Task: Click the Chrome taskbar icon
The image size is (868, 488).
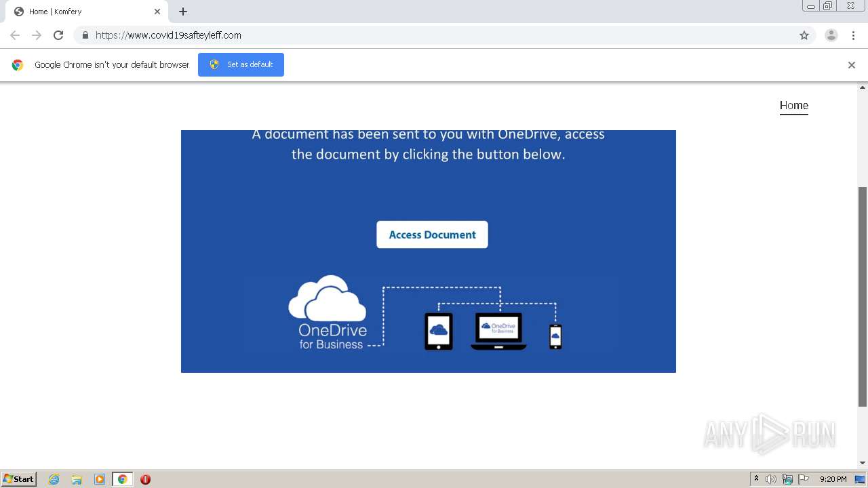Action: (123, 479)
